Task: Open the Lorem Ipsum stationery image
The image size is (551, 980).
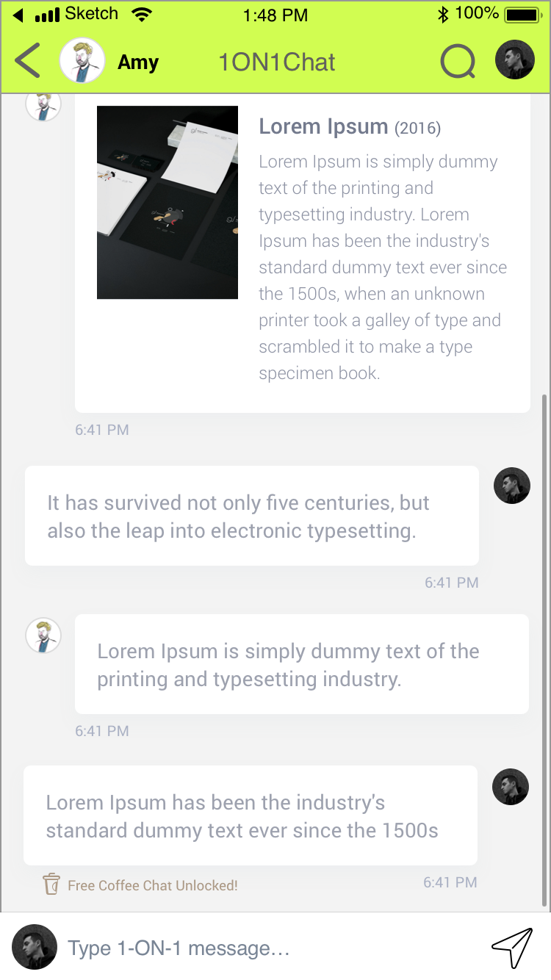Action: (168, 202)
